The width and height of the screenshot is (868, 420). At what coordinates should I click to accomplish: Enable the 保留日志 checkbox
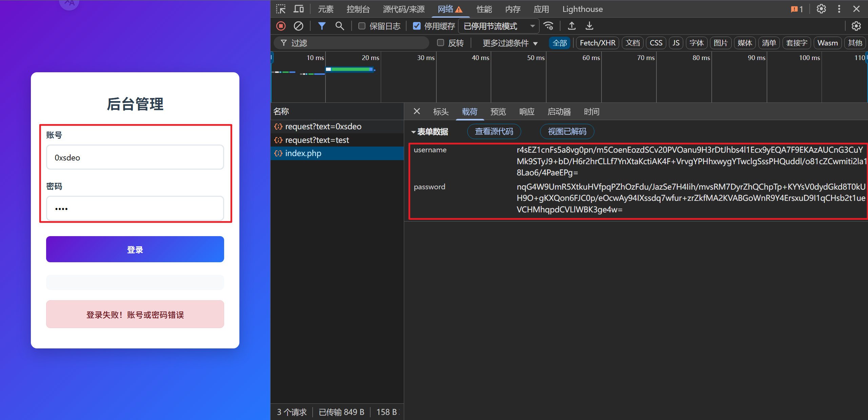362,26
